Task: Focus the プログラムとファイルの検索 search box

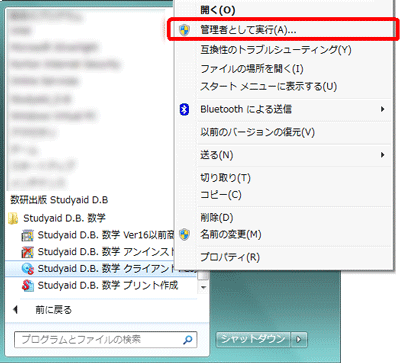Action: [x=106, y=340]
